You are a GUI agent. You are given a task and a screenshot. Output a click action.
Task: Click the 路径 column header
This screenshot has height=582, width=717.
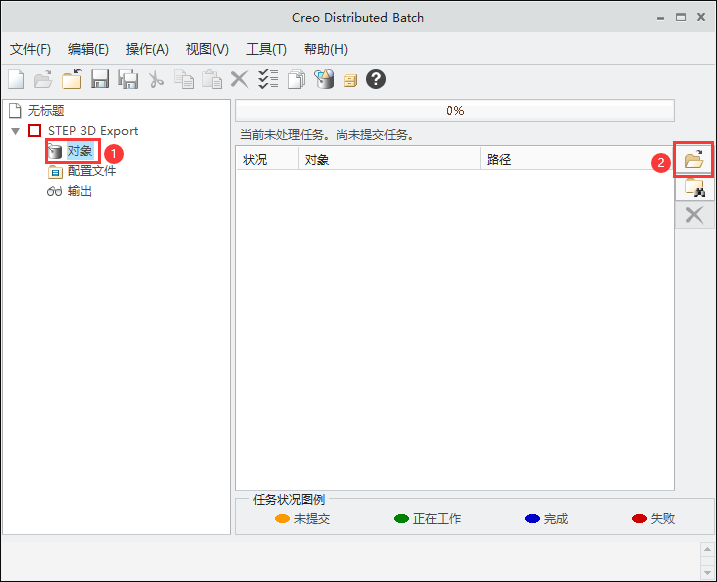577,160
